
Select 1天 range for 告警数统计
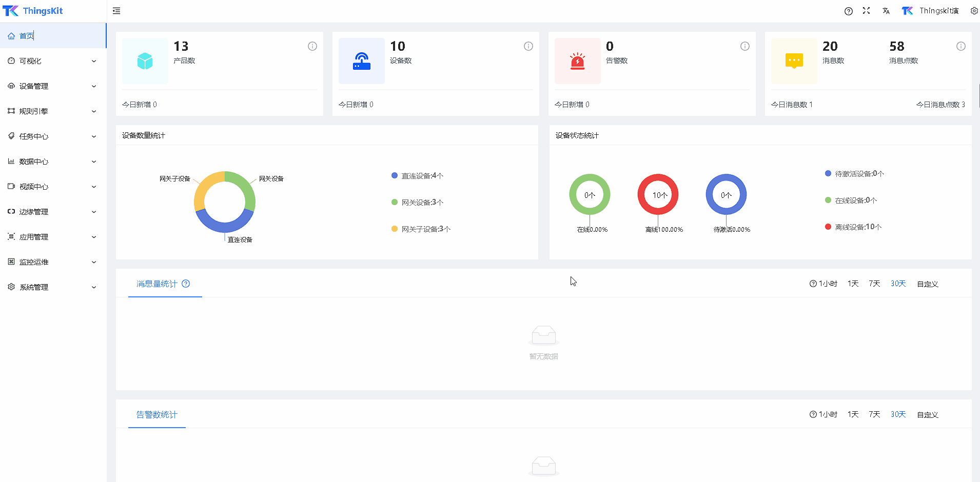[853, 414]
